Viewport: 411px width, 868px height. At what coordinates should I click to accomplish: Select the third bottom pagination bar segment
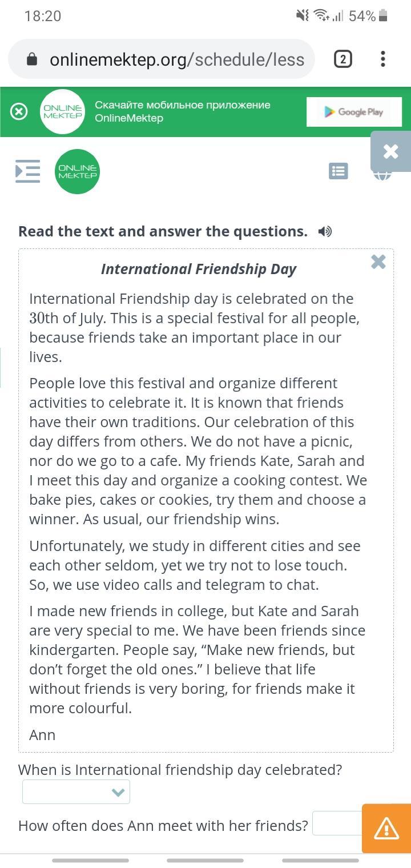click(320, 860)
